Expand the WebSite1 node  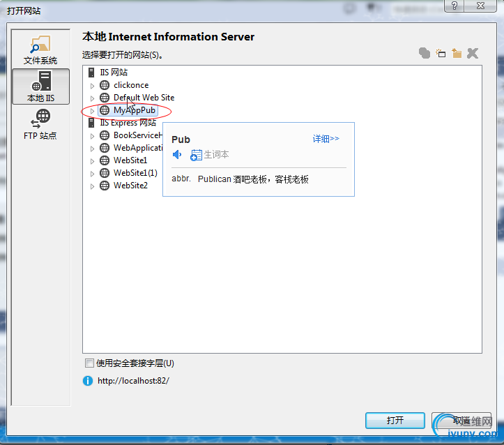(92, 161)
